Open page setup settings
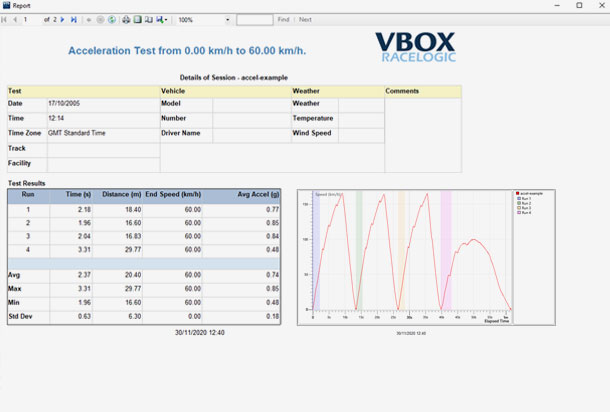The image size is (610, 412). click(148, 20)
